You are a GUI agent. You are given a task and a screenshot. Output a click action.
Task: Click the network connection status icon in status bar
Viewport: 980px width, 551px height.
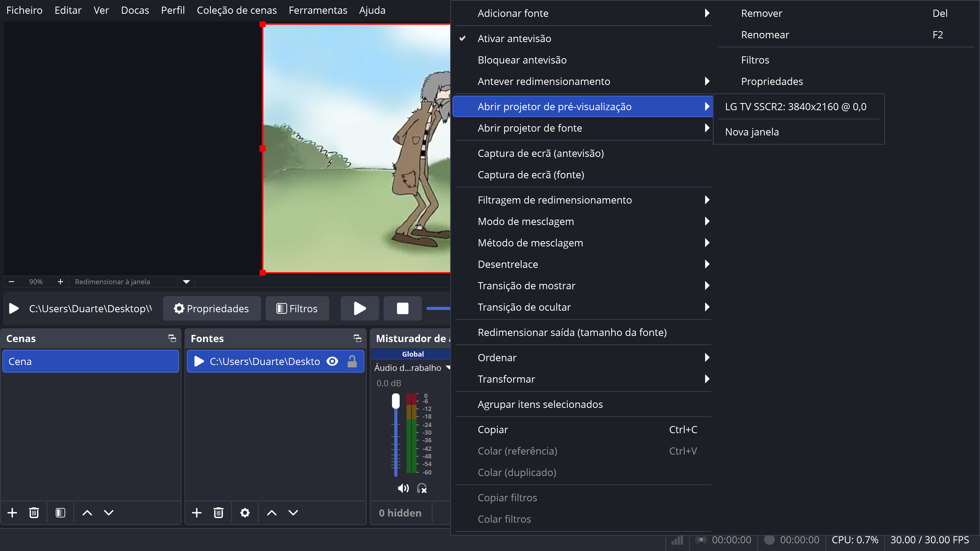click(x=677, y=540)
